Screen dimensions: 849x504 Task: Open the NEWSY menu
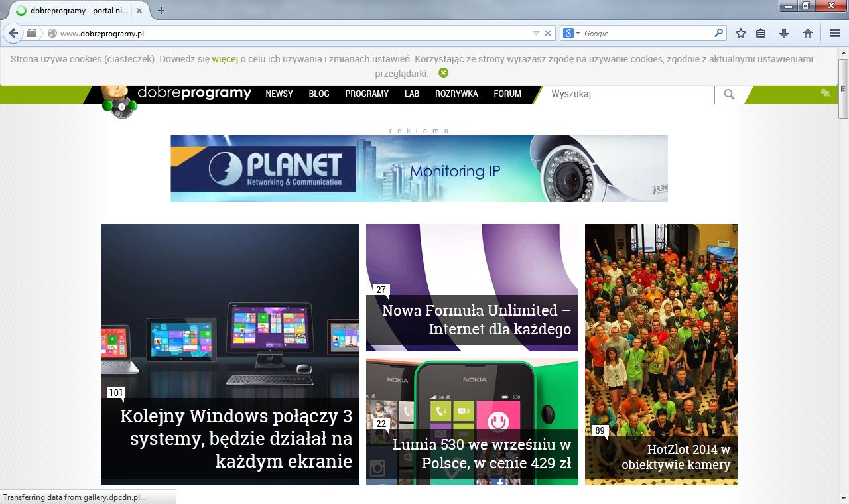[279, 94]
